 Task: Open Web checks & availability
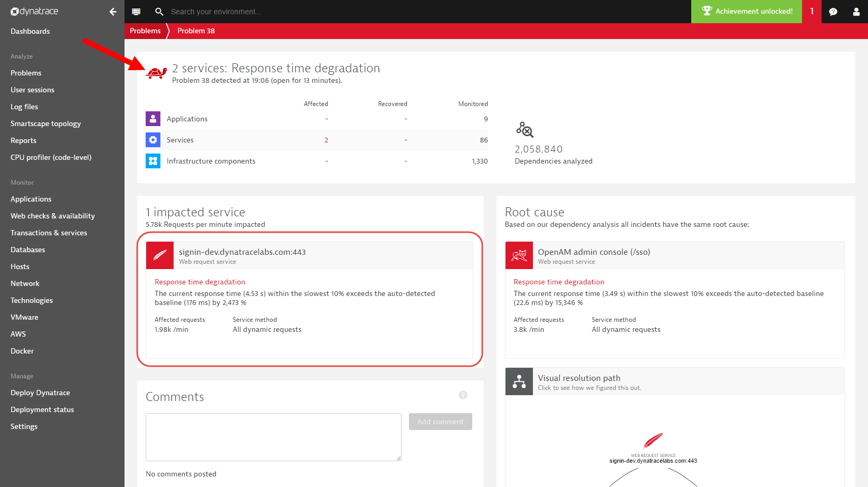pos(53,216)
